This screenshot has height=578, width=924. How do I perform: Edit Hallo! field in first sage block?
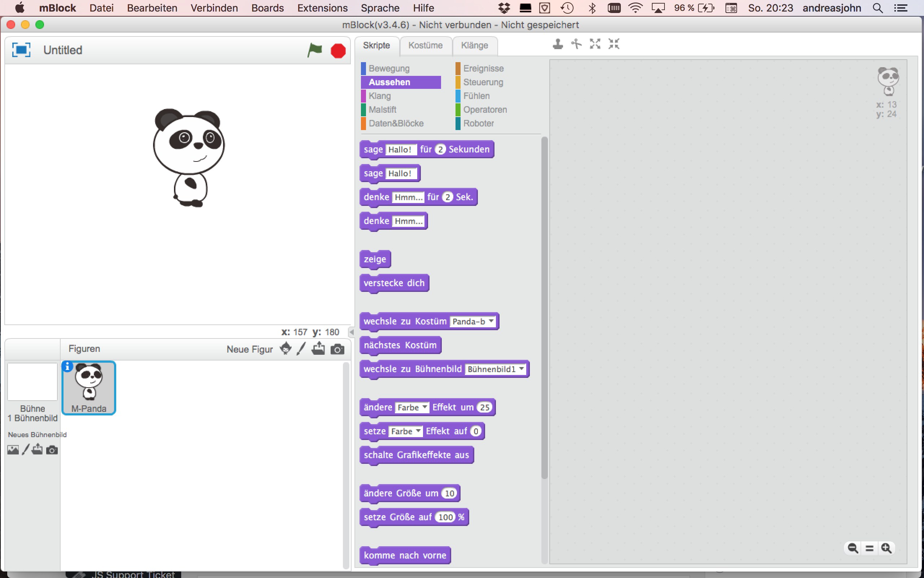(401, 150)
